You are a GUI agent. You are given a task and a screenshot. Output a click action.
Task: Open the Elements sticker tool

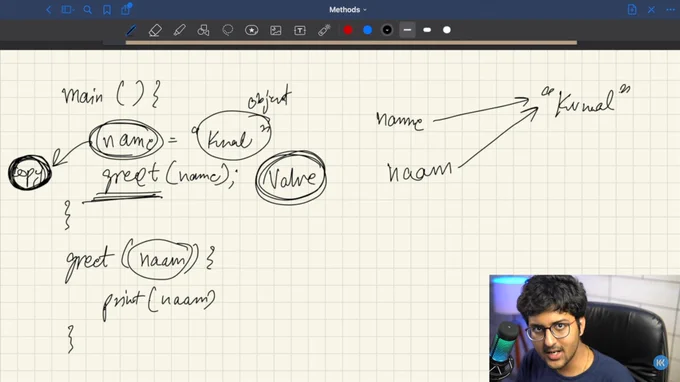coord(252,30)
